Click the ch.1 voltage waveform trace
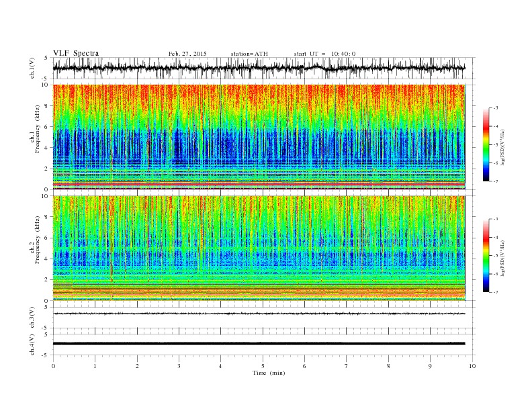 click(259, 68)
